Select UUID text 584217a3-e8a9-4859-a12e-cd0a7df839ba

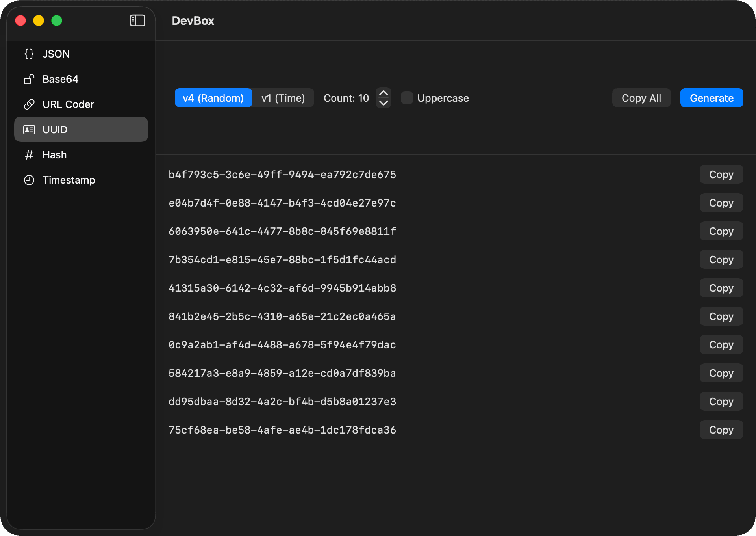coord(282,373)
